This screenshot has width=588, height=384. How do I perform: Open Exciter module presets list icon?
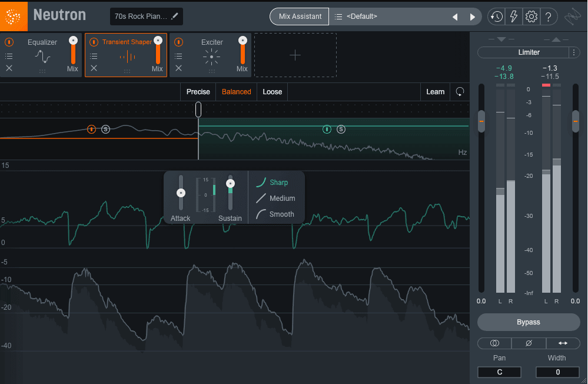(x=178, y=57)
